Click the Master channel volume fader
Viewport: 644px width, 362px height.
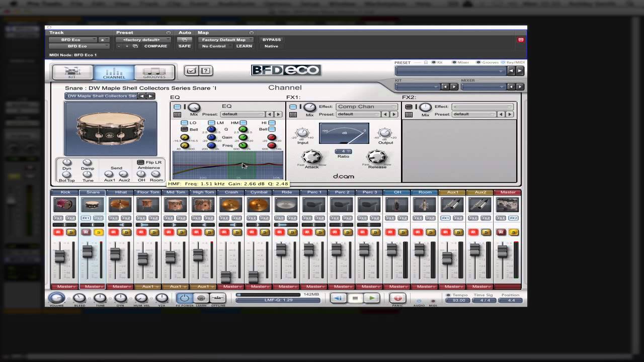click(502, 251)
